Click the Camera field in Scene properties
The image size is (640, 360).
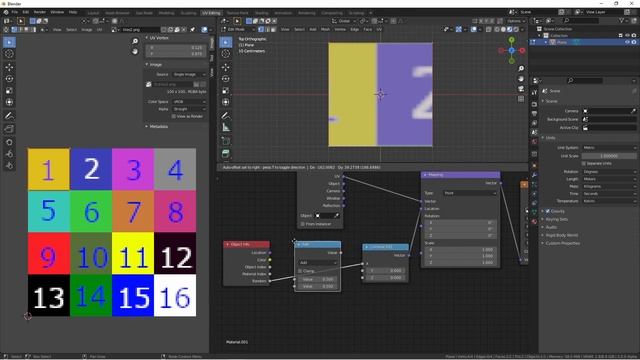tap(609, 111)
